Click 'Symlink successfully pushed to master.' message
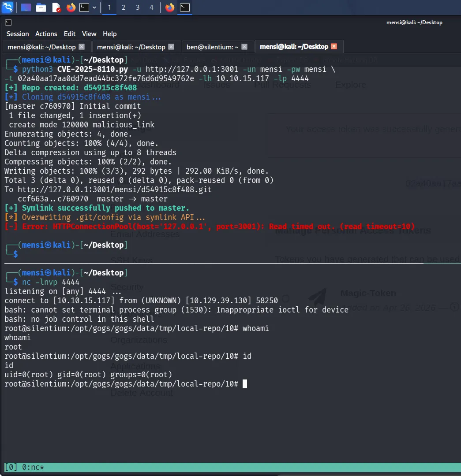Viewport: 461px width, 476px height. coord(97,208)
